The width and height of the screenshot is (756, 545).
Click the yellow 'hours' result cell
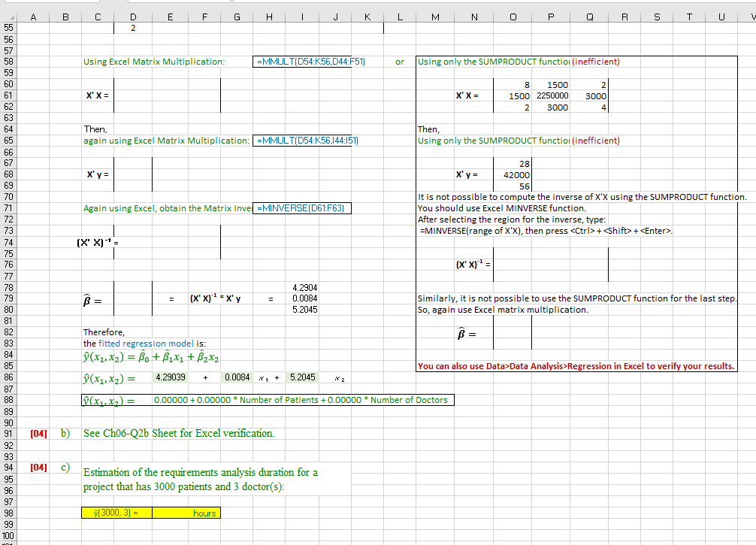click(x=186, y=513)
